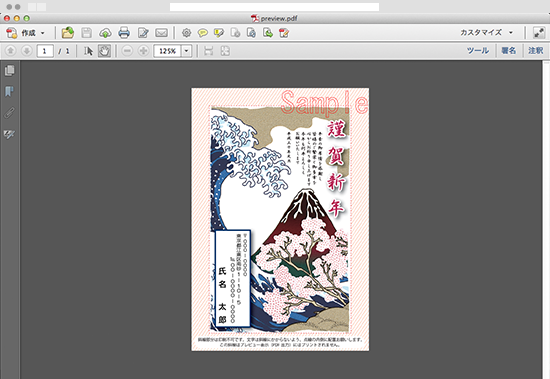Open the ツール panel

478,51
